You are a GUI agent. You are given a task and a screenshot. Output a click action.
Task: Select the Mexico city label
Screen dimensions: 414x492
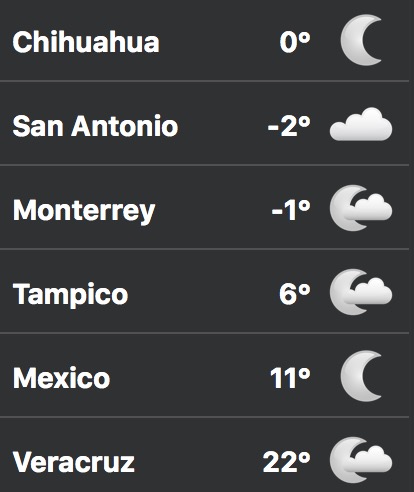pos(62,378)
